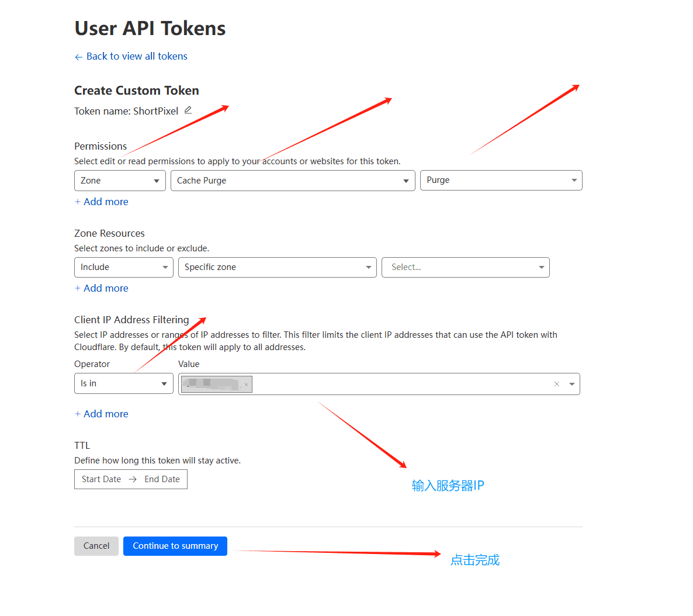Click the Create Custom Token heading
The height and width of the screenshot is (616, 693).
click(137, 91)
